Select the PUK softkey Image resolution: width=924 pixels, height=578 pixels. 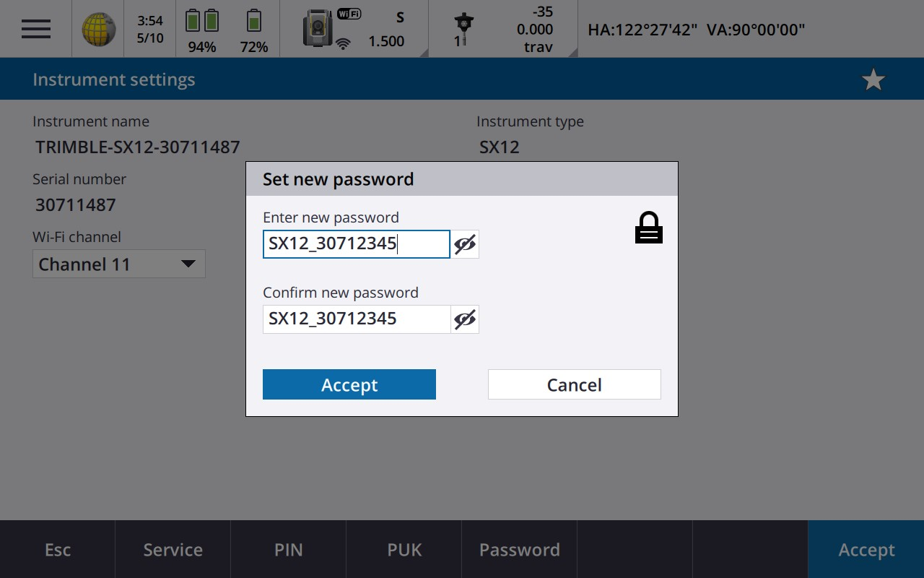click(404, 550)
